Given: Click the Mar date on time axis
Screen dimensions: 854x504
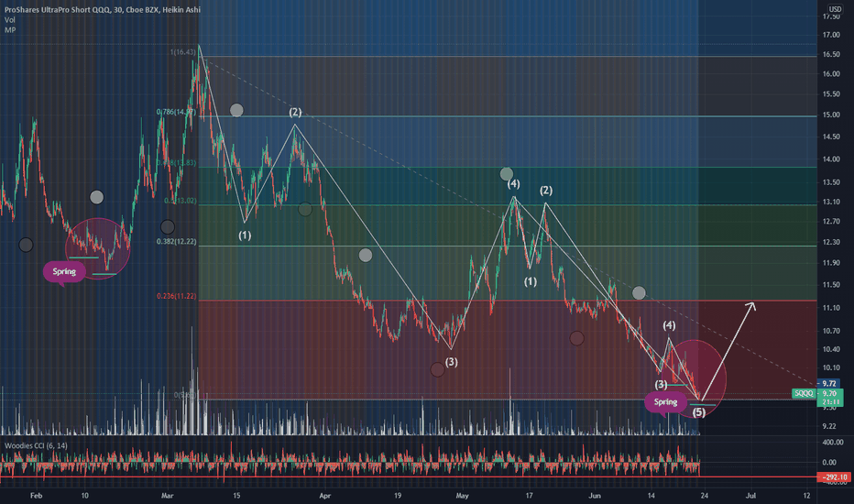Looking at the screenshot, I should tap(167, 495).
